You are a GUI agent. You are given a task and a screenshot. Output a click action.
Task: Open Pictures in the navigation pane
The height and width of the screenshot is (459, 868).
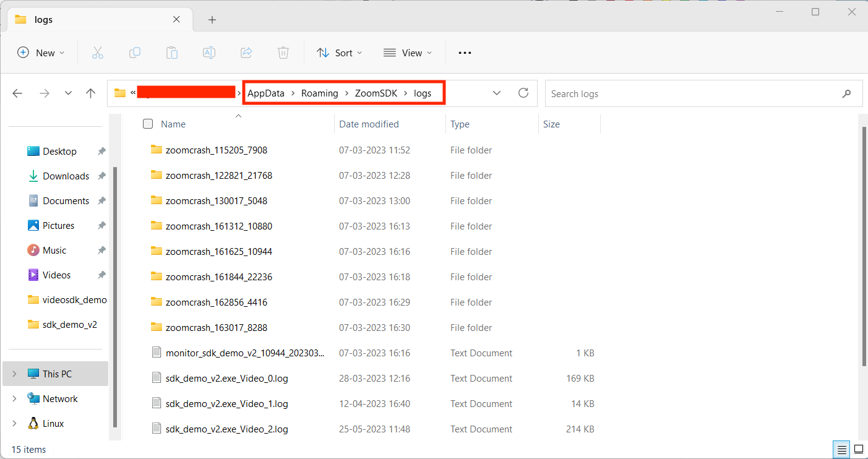(x=58, y=225)
